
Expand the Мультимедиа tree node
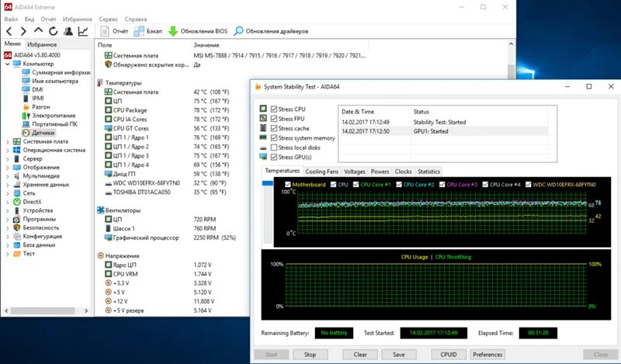8,176
